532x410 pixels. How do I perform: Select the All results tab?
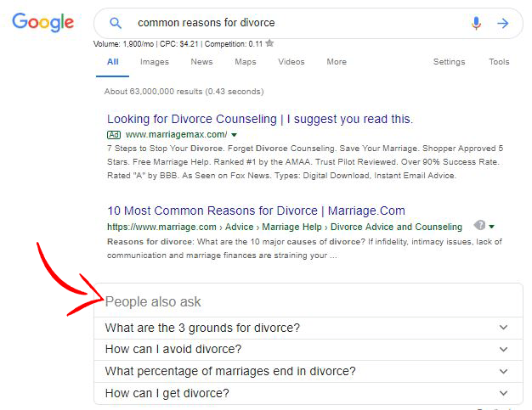pos(113,62)
